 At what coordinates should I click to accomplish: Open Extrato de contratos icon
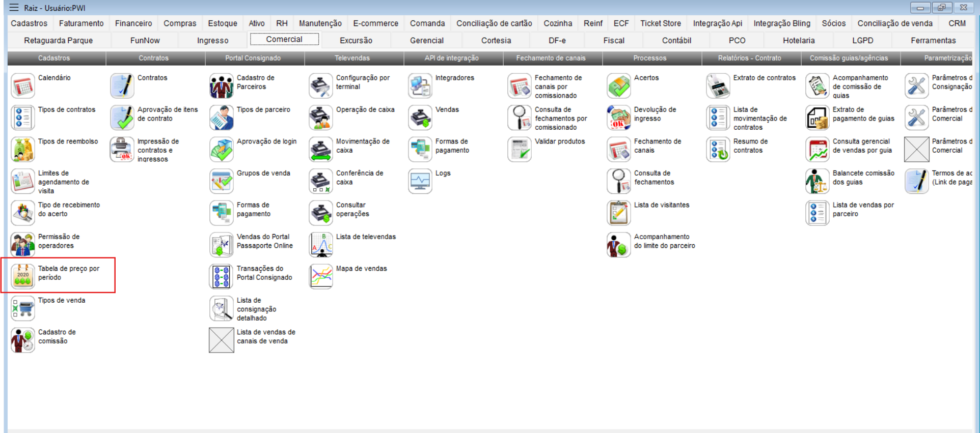point(718,86)
